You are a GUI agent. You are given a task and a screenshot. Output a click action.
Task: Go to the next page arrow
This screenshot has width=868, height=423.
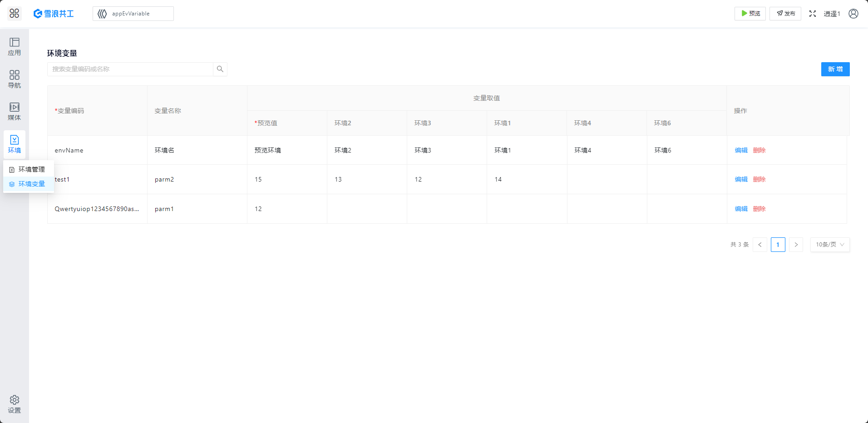click(796, 245)
